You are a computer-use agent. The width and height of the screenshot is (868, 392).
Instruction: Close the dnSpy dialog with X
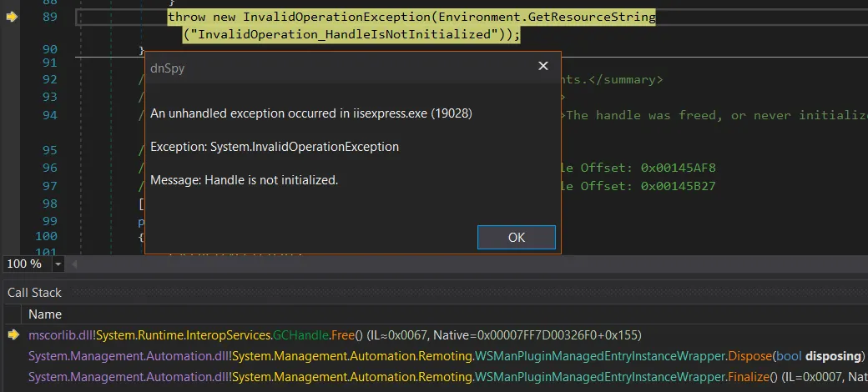click(x=542, y=67)
